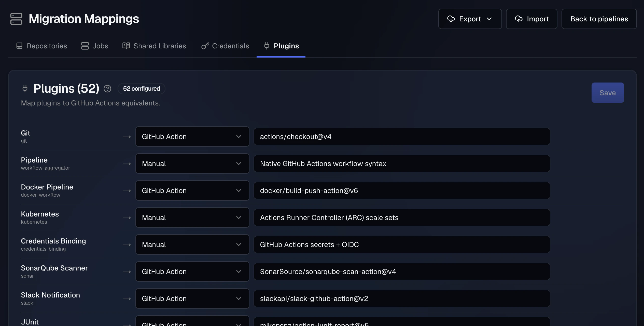The image size is (644, 326).
Task: Switch to the Repositories tab
Action: tap(41, 46)
